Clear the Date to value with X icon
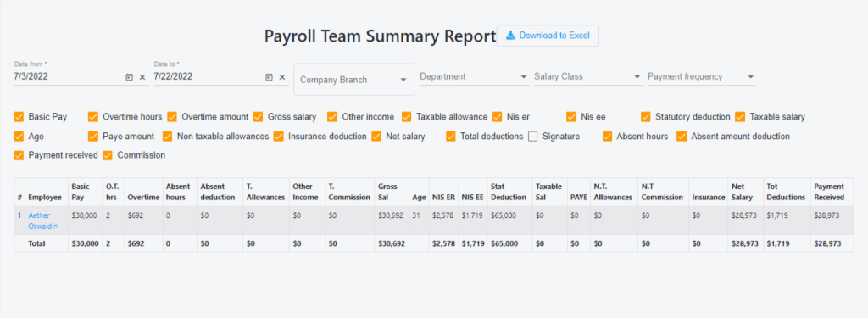This screenshot has height=318, width=868. [282, 77]
